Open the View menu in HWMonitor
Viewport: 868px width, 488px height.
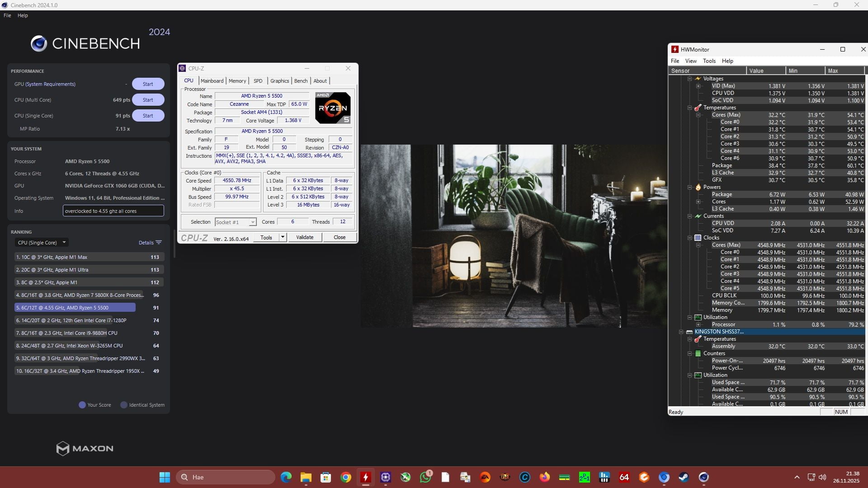point(691,61)
